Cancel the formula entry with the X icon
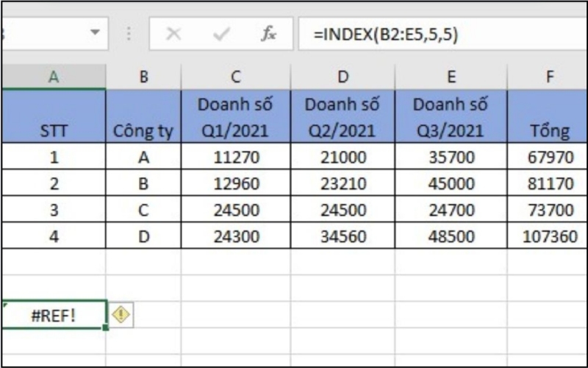 pos(173,34)
